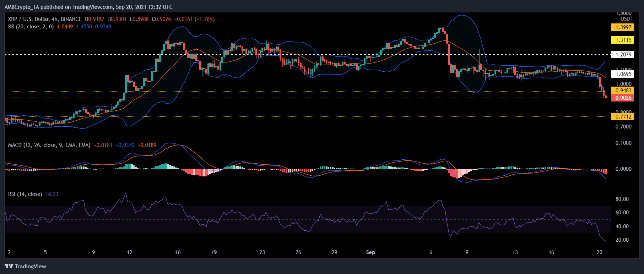Click the RSI (14, close) indicator label
This screenshot has height=274, width=644.
tap(25, 194)
